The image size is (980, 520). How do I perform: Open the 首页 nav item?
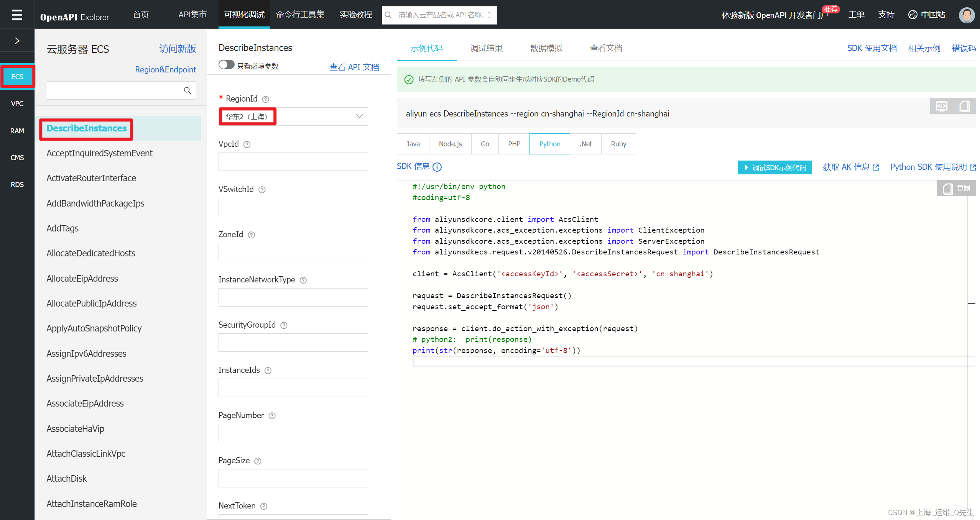pos(141,15)
